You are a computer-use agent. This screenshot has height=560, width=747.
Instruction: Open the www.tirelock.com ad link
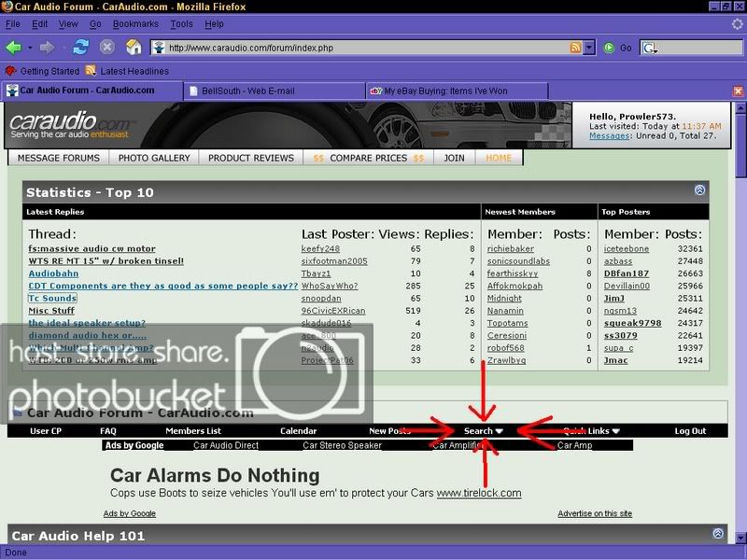(x=479, y=493)
